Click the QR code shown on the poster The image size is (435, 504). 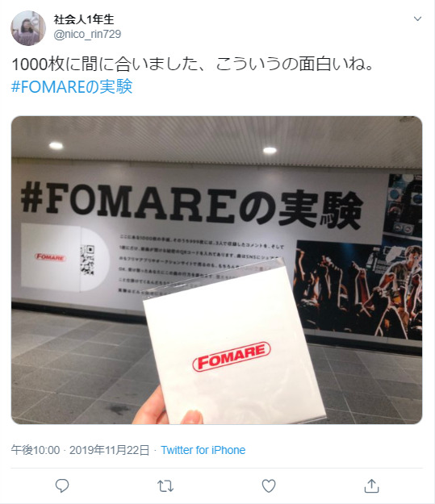click(87, 260)
